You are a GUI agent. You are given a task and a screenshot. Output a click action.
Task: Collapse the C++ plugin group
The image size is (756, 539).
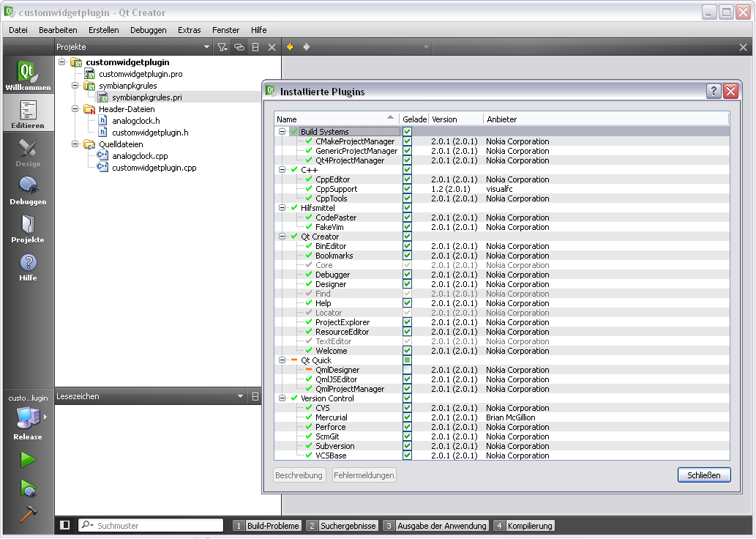tap(282, 169)
